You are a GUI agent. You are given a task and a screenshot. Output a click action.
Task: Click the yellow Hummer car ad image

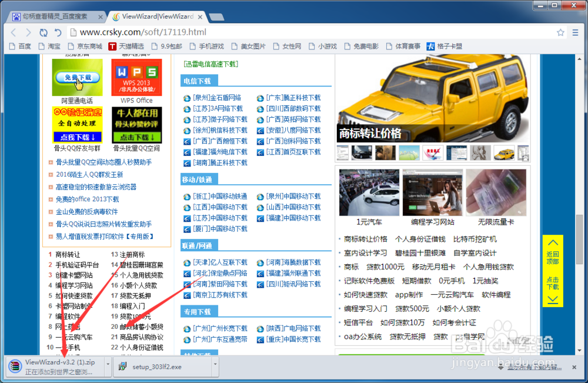[433, 98]
